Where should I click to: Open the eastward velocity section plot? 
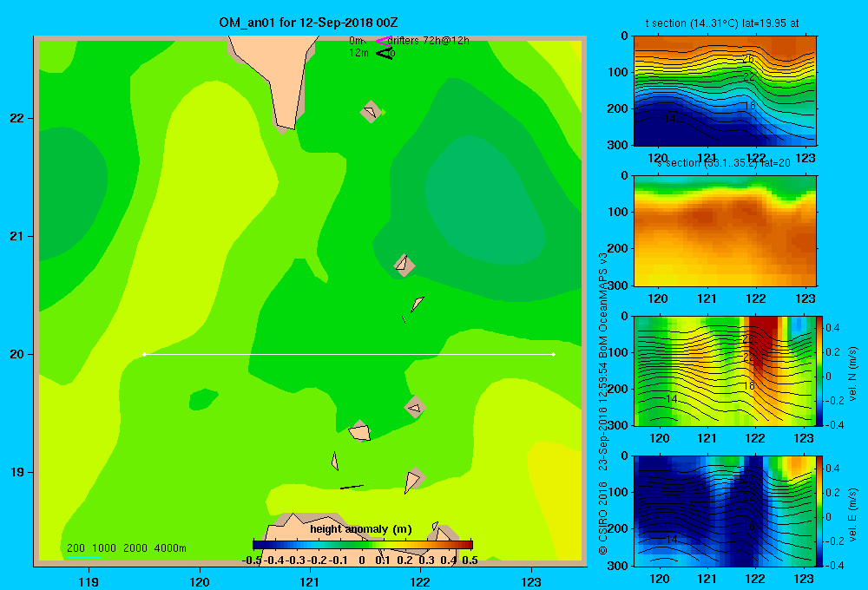pyautogui.click(x=725, y=511)
